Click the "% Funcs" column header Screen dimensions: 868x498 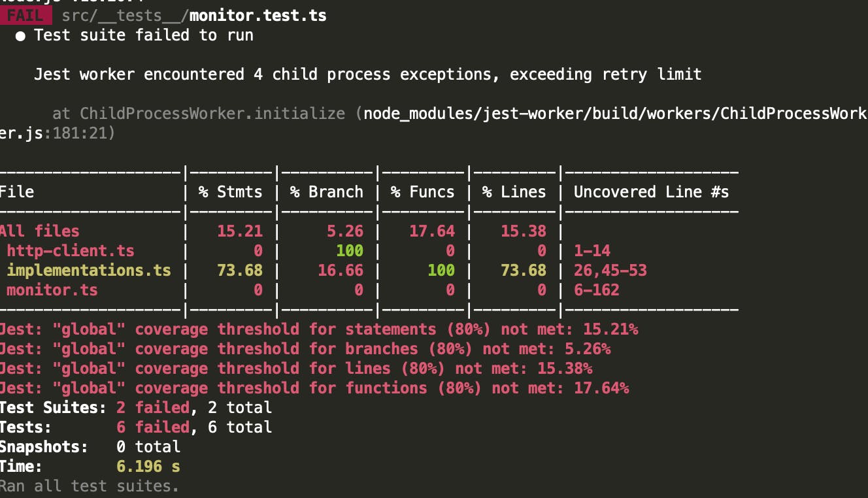tap(422, 192)
